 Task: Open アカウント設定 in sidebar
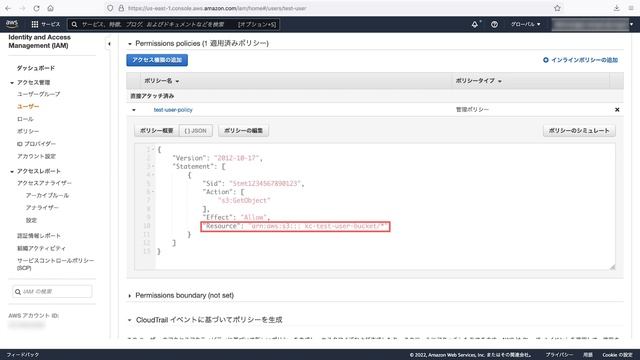point(36,156)
